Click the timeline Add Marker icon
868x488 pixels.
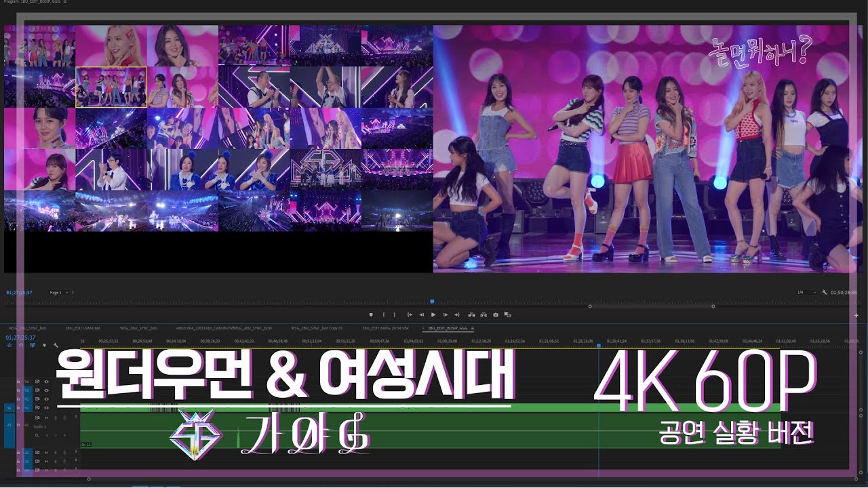45,345
